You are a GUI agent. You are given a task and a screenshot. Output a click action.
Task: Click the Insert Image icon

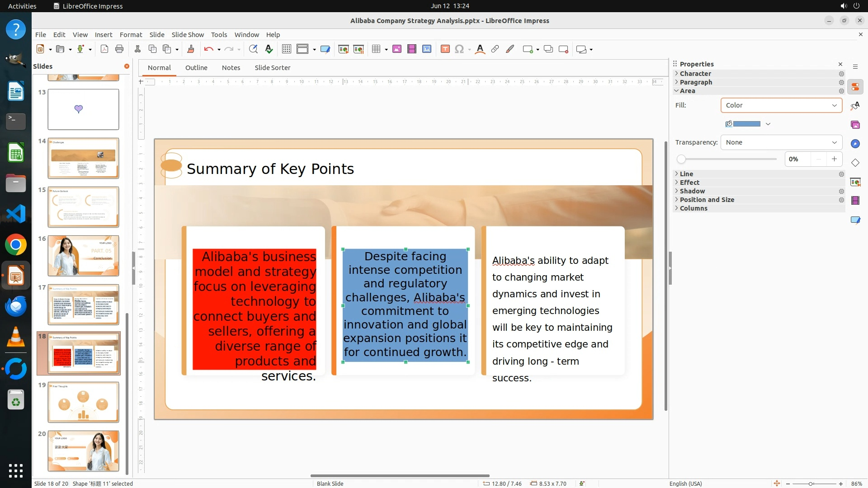click(x=397, y=49)
